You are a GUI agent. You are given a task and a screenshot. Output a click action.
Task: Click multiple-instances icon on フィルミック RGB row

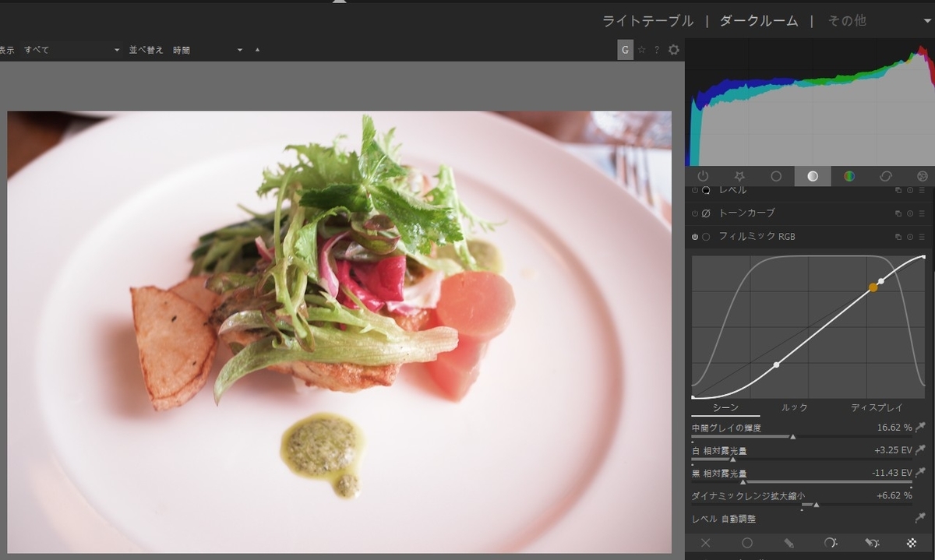[898, 237]
